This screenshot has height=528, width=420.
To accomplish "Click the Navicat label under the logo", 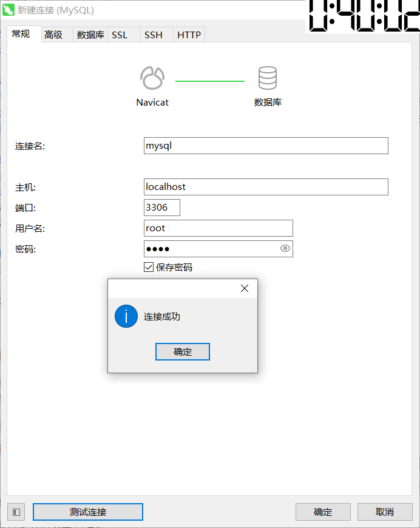I will (152, 103).
